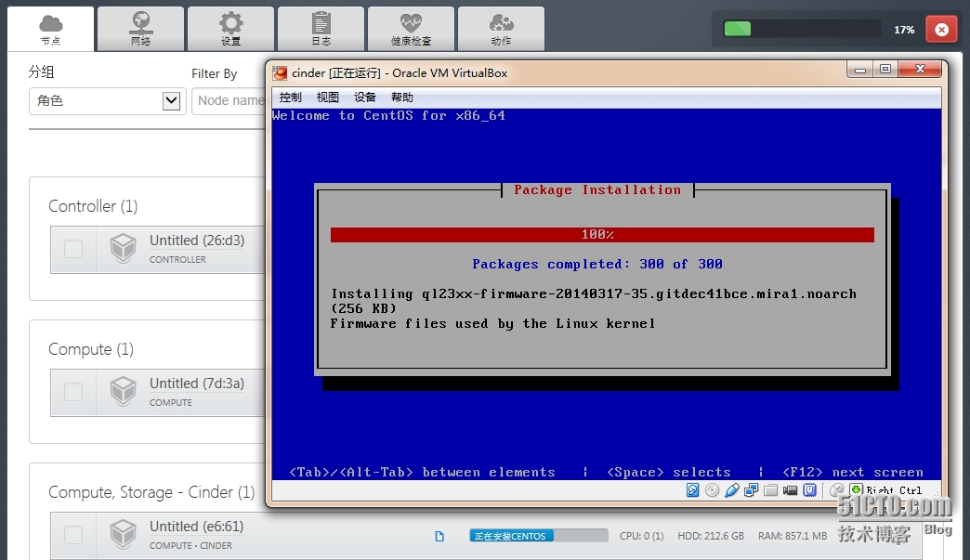This screenshot has height=560, width=970.
Task: Click node name Untitled (e6:61)
Action: pos(196,526)
